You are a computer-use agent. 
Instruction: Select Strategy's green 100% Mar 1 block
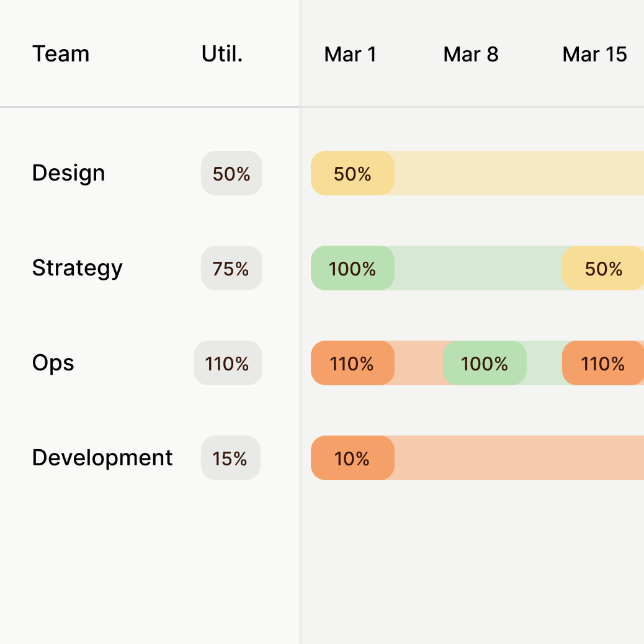(352, 269)
